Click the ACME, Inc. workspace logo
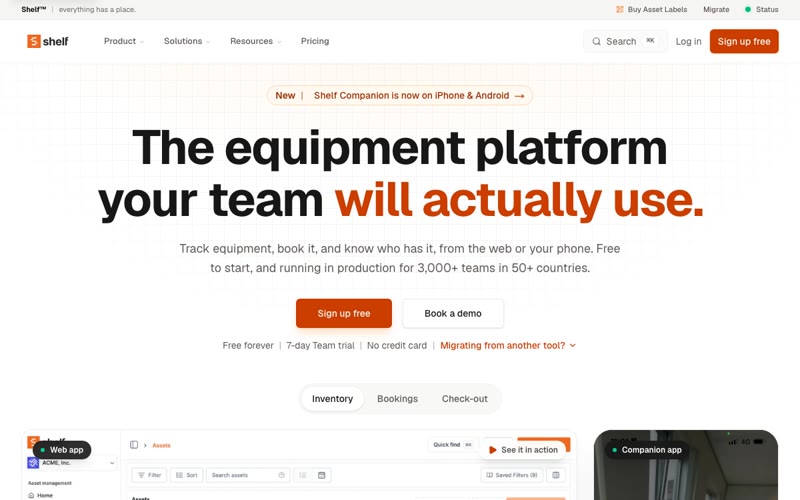This screenshot has height=500, width=800. tap(33, 463)
